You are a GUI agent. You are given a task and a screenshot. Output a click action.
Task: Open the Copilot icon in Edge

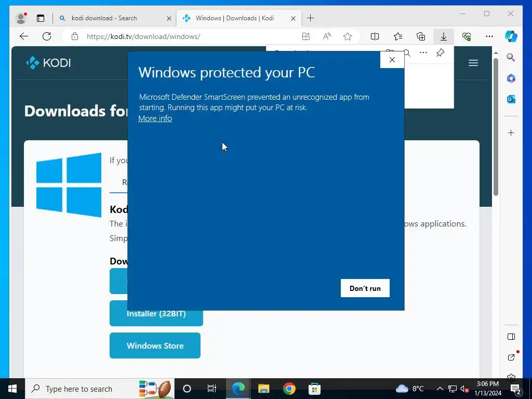point(511,36)
